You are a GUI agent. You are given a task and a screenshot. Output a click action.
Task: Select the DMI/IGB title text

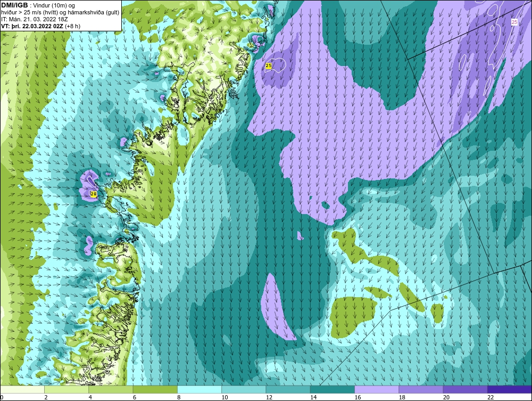[14, 5]
